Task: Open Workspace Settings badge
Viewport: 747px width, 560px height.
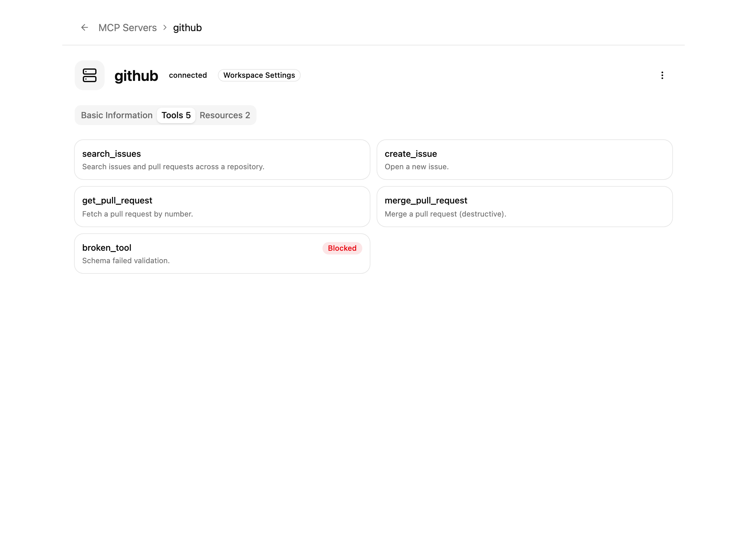Action: 259,75
